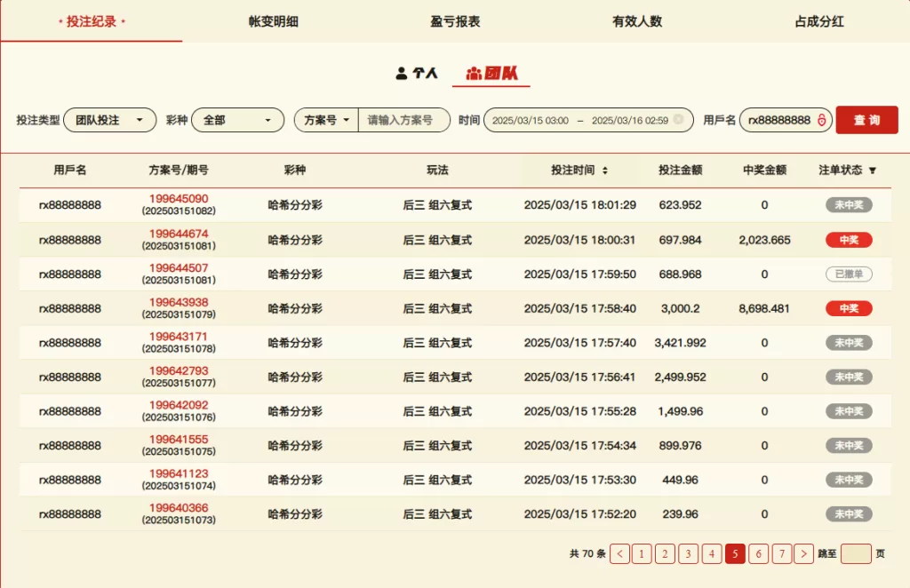This screenshot has width=910, height=588.
Task: Click bet amount 239.96
Action: point(680,513)
